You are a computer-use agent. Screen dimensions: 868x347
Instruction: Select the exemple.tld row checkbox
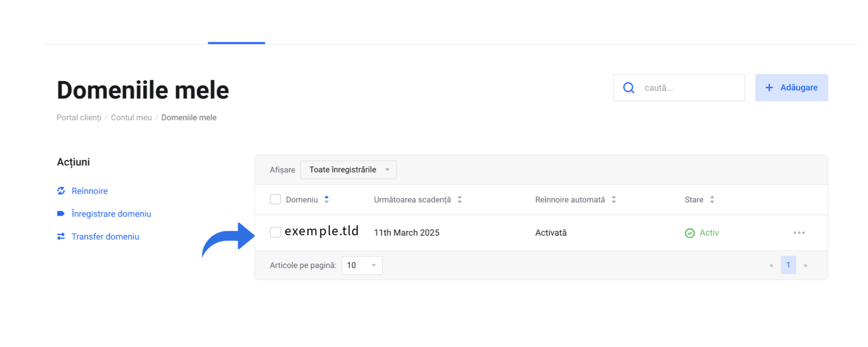[275, 232]
